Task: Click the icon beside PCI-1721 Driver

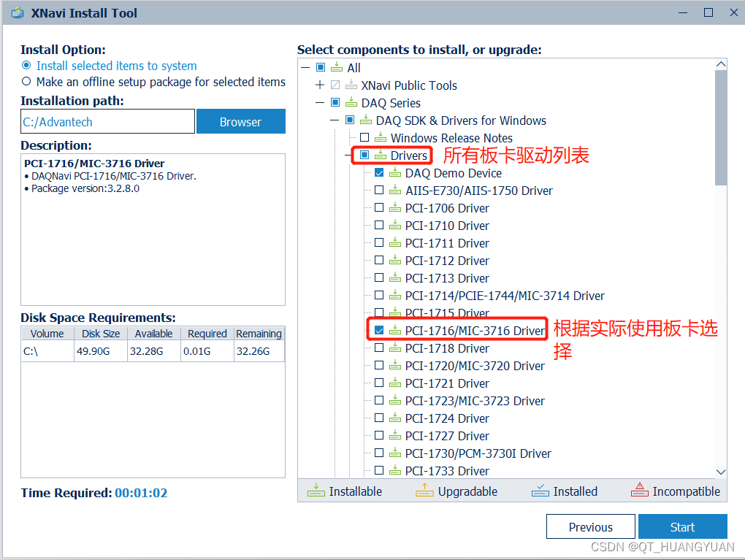Action: (x=395, y=383)
